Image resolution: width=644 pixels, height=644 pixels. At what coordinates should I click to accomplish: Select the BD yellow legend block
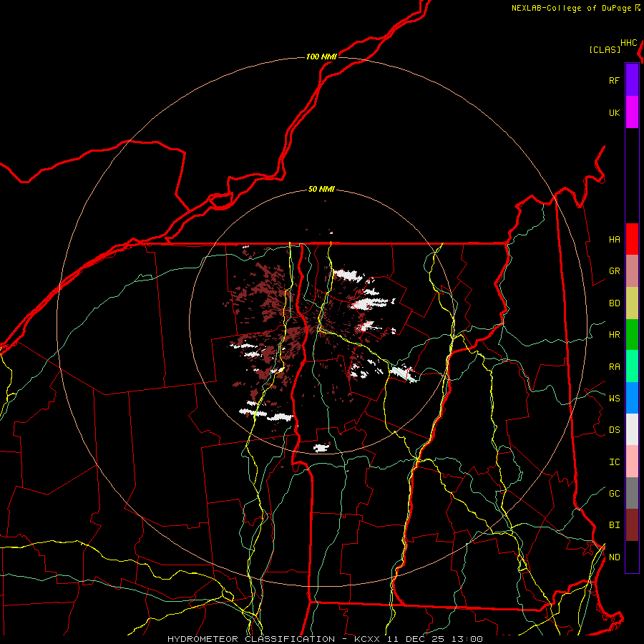click(632, 303)
